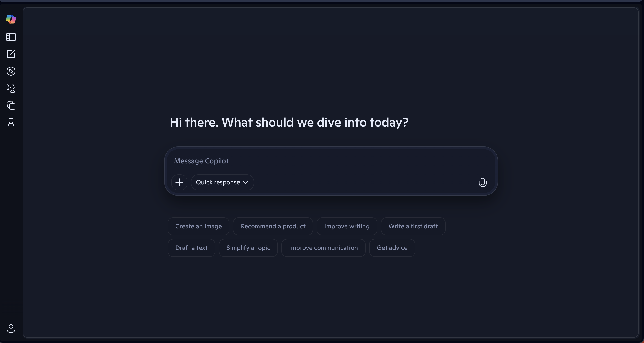Viewport: 644px width, 343px height.
Task: Open the Labs flask icon
Action: [11, 122]
